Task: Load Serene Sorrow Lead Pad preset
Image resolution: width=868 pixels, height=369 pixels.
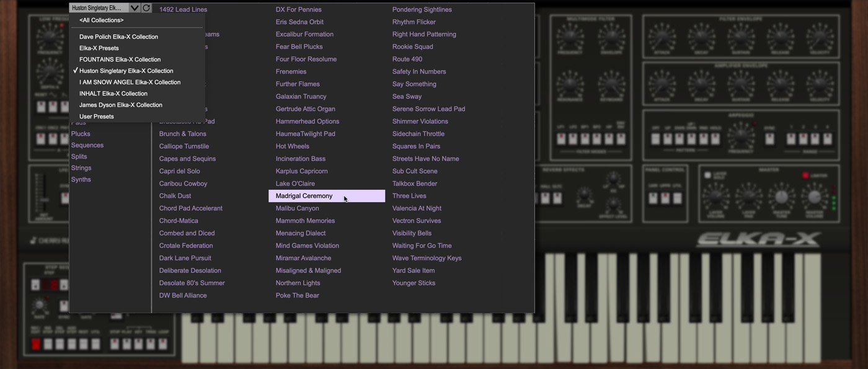Action: pos(428,109)
